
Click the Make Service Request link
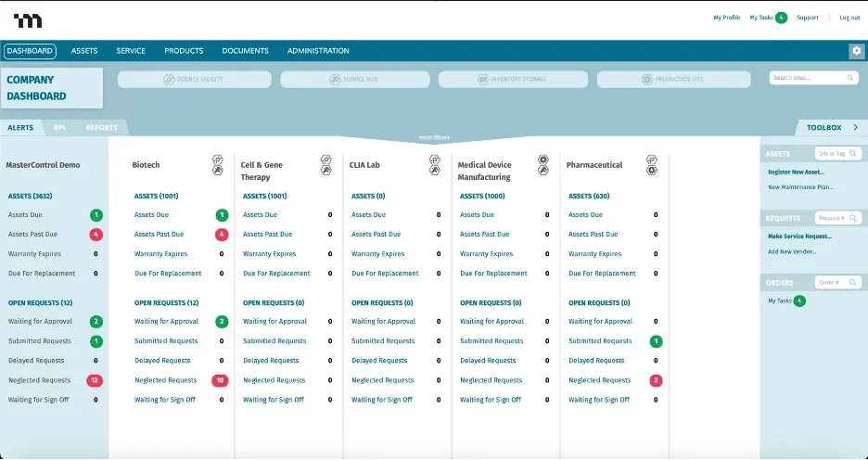click(798, 236)
